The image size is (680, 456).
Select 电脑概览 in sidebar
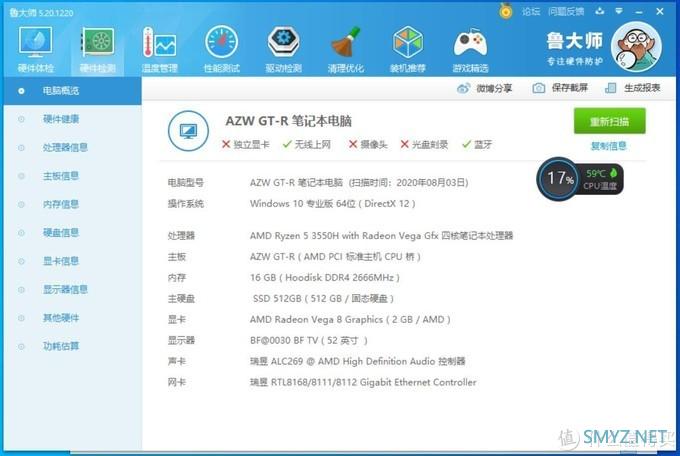(72, 91)
